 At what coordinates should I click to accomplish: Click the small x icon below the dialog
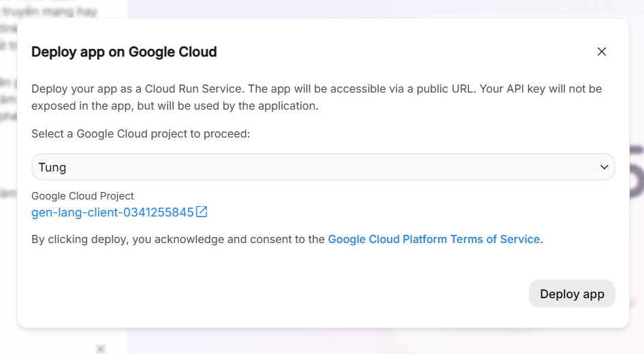(101, 349)
